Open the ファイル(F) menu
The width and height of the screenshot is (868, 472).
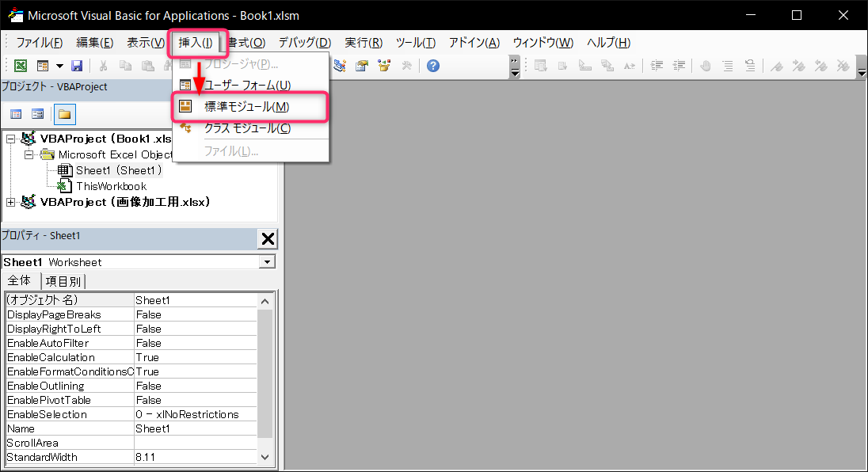[40, 43]
